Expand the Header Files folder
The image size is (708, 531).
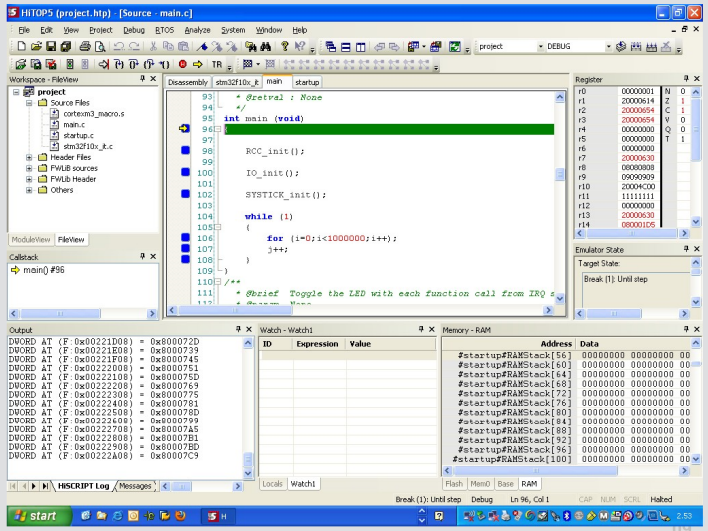point(29,157)
